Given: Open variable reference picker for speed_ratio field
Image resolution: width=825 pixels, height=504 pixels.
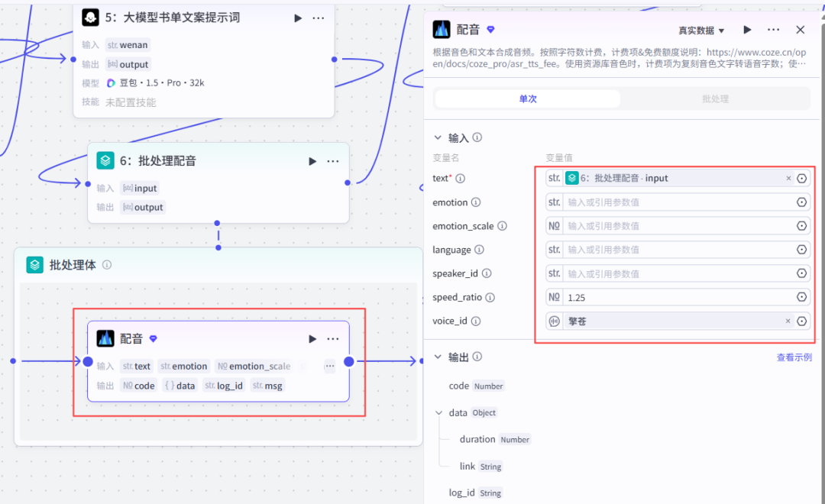Looking at the screenshot, I should (x=802, y=297).
